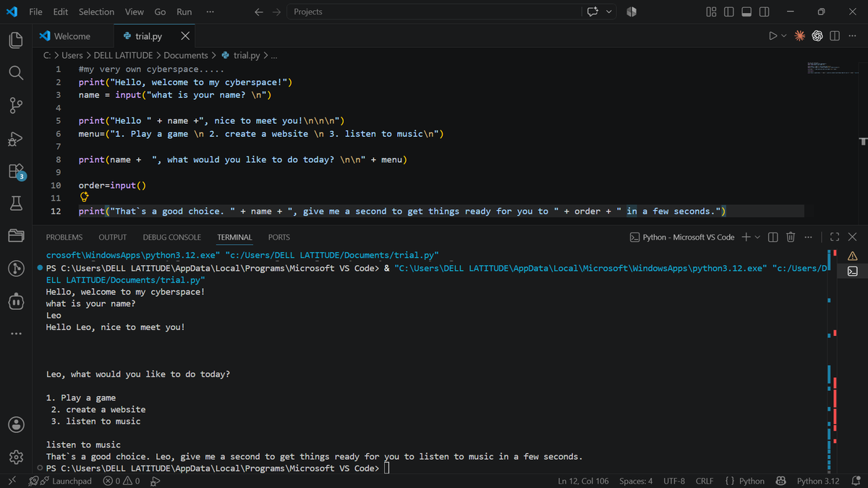The image size is (868, 488).
Task: Switch to the OUTPUT panel tab
Action: [113, 237]
